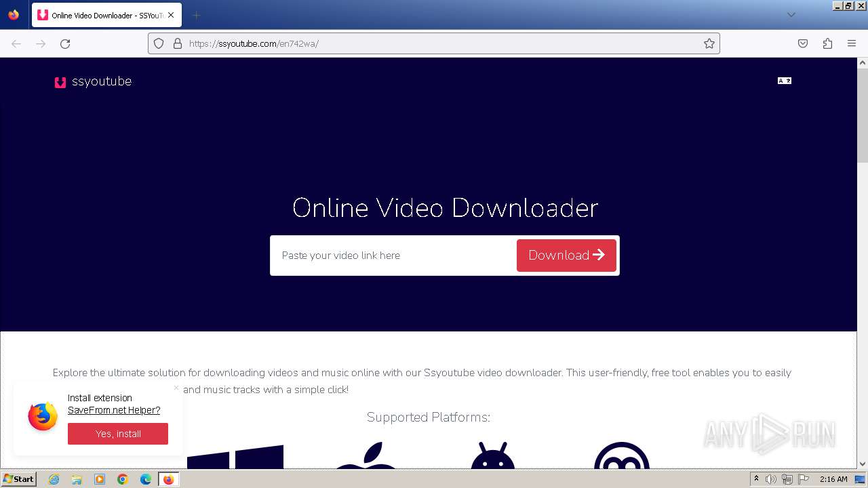This screenshot has height=488, width=868.
Task: Open a new browser tab
Action: 196,15
